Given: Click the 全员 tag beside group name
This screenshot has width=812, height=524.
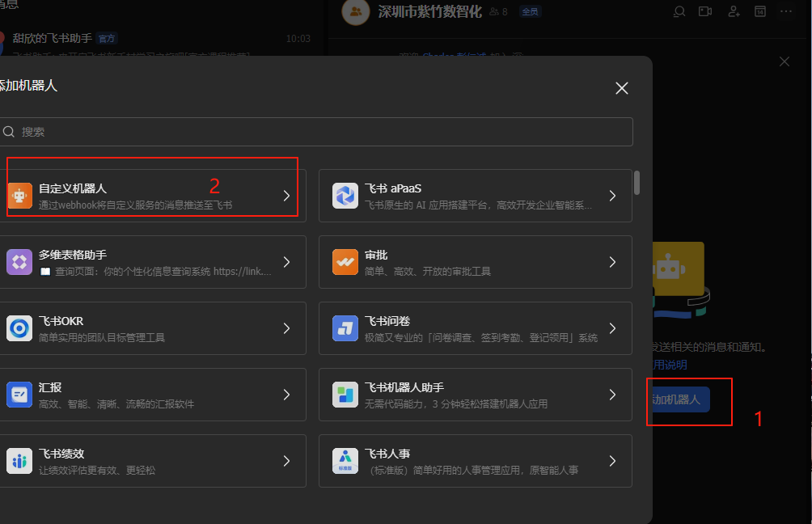Looking at the screenshot, I should (530, 11).
